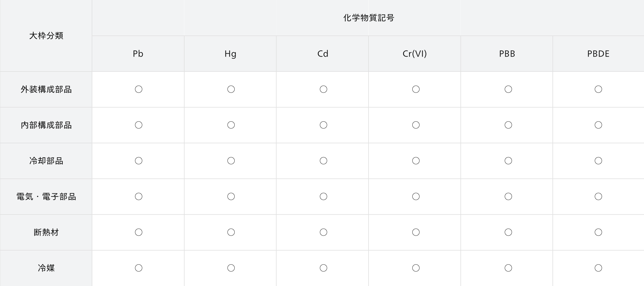Click the 断熱材 row label
Screen dimensions: 644x286
tap(46, 232)
